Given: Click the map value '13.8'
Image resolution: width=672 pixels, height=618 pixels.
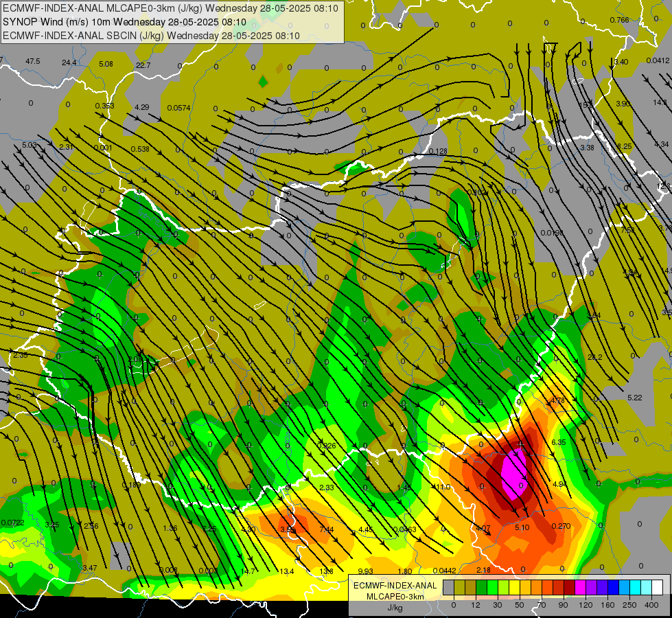Looking at the screenshot, I should point(326,571).
